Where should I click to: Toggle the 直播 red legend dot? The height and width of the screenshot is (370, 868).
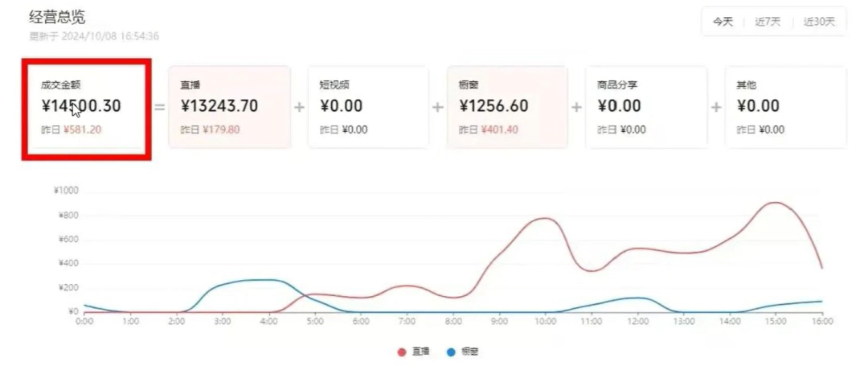[402, 352]
